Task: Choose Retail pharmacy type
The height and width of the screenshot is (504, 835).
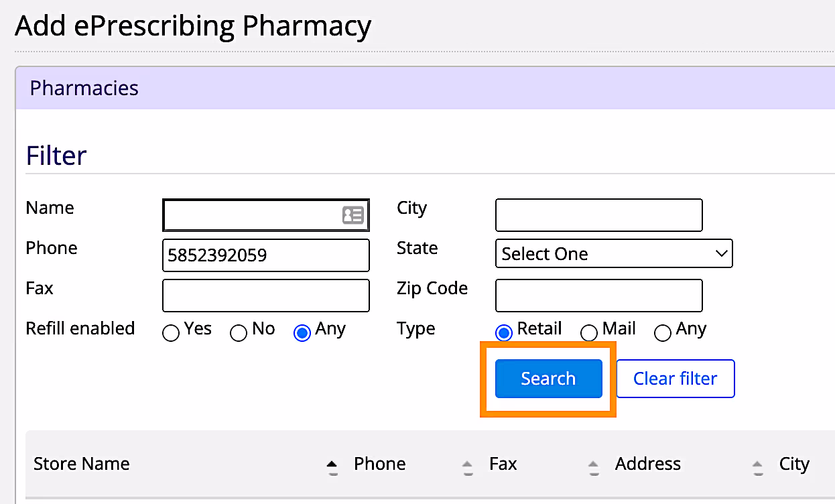Action: 504,333
